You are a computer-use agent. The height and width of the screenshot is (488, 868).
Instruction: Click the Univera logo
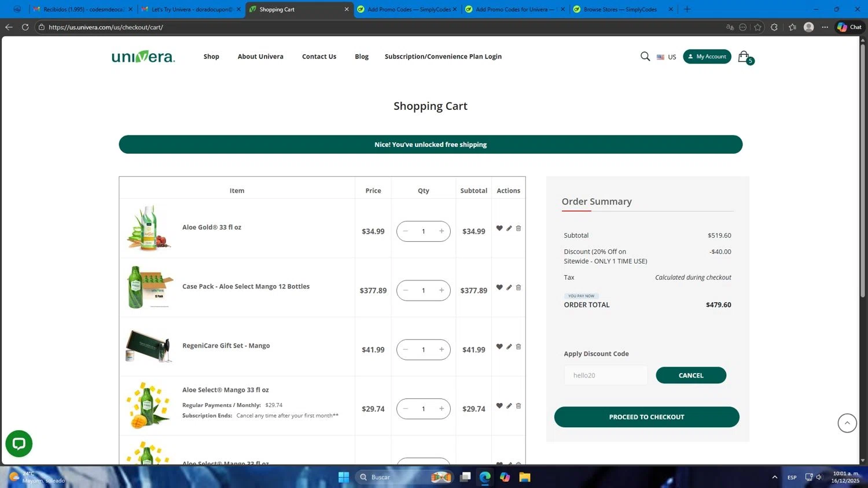click(143, 56)
